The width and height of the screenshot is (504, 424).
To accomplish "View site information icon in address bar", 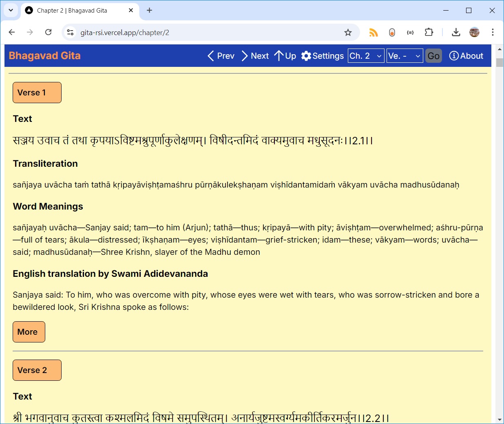I will point(70,32).
